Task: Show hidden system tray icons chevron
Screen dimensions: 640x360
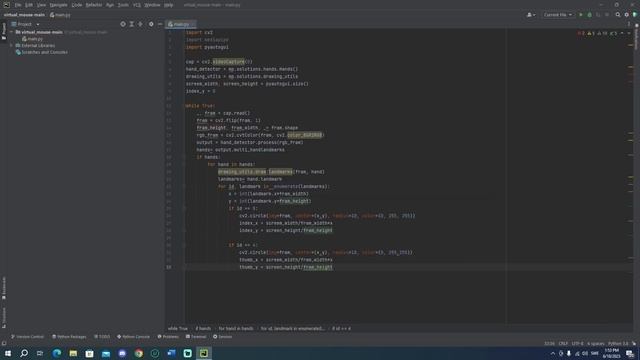Action: tap(553, 353)
